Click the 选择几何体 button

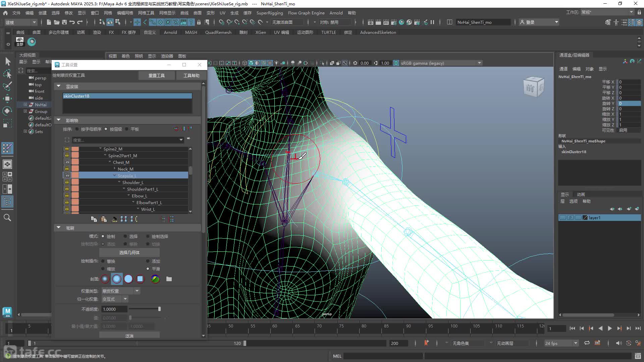[129, 252]
